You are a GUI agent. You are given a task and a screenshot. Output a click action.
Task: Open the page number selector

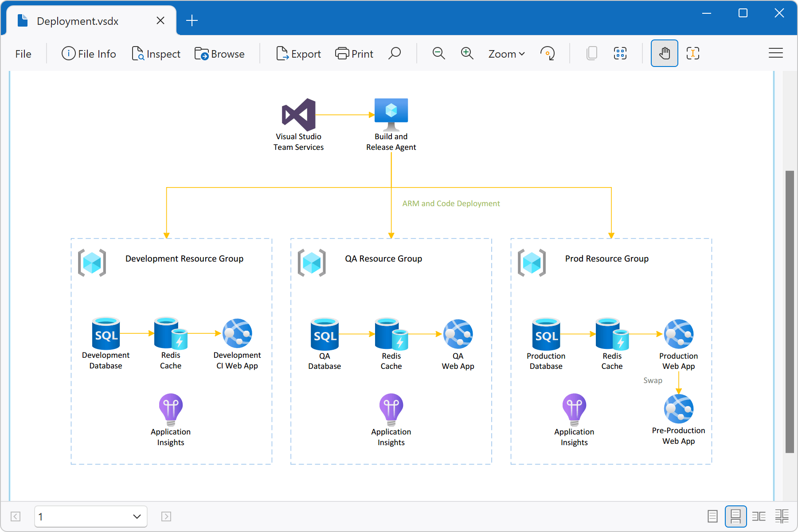[x=90, y=516]
